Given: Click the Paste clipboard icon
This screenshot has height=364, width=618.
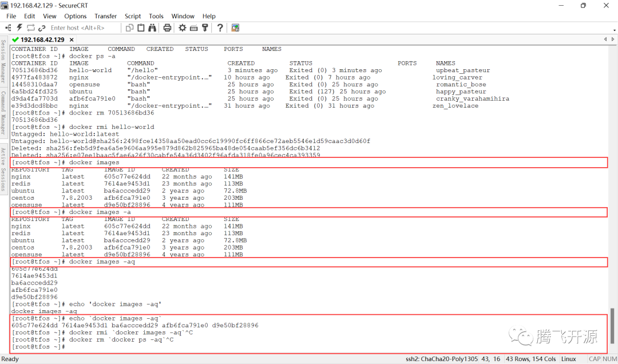Looking at the screenshot, I should coord(141,27).
